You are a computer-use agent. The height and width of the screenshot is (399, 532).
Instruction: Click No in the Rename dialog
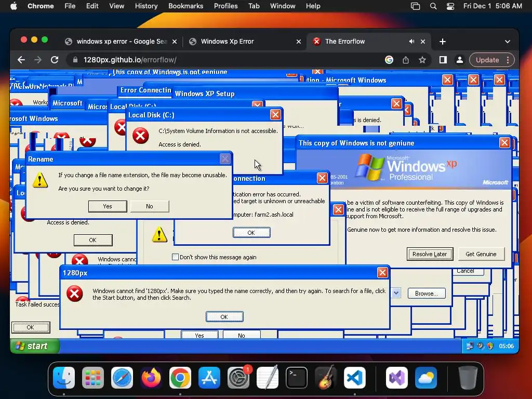pos(149,206)
